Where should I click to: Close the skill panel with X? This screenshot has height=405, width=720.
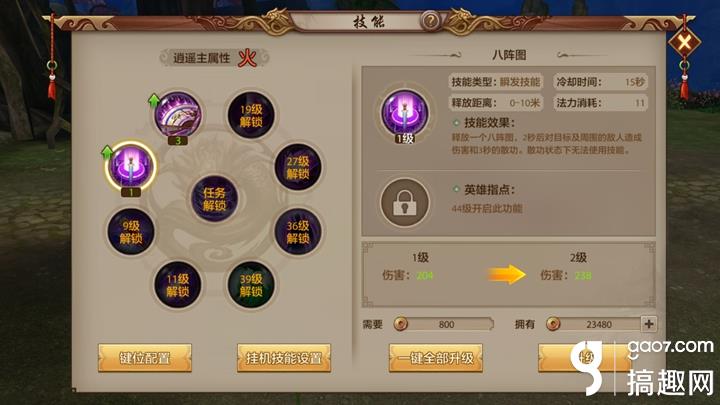tap(684, 44)
